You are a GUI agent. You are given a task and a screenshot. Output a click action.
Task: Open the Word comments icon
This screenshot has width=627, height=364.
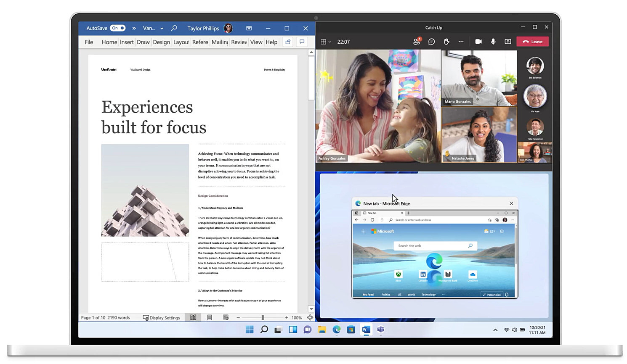point(302,42)
